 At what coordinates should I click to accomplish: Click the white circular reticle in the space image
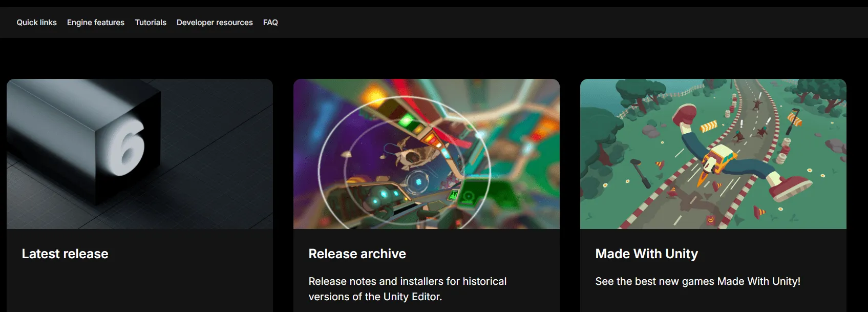tap(405, 161)
